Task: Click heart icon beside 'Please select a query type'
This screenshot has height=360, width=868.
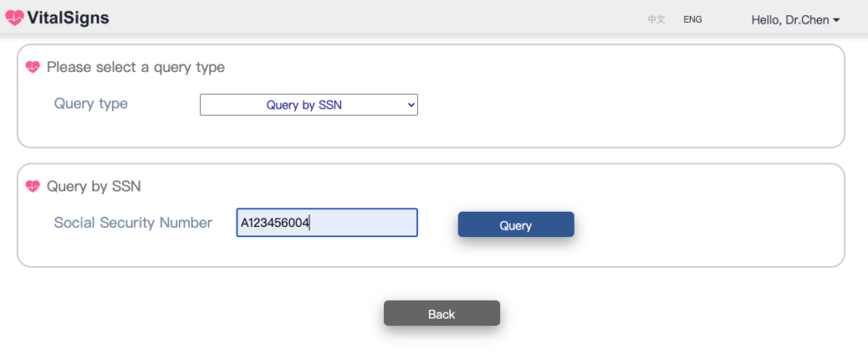Action: 33,68
